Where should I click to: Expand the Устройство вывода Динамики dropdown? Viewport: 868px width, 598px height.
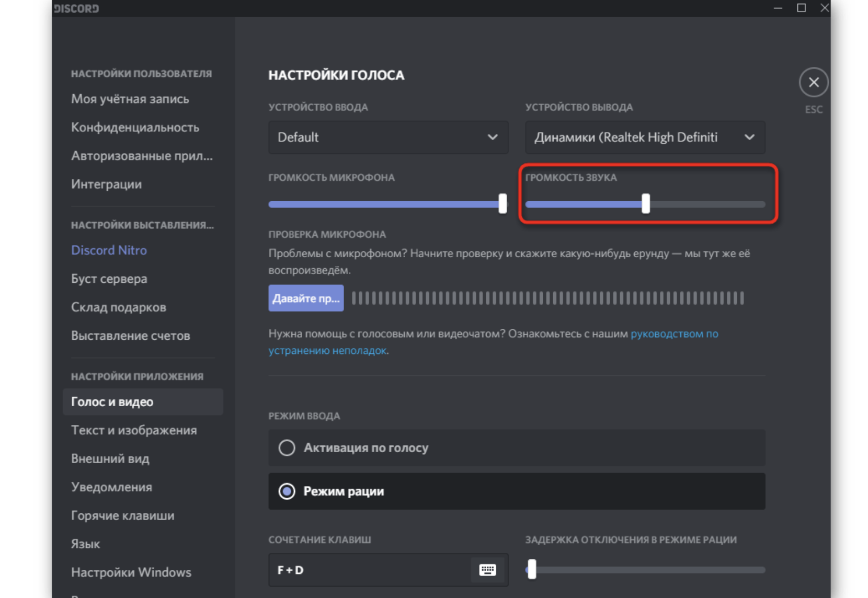[x=645, y=137]
